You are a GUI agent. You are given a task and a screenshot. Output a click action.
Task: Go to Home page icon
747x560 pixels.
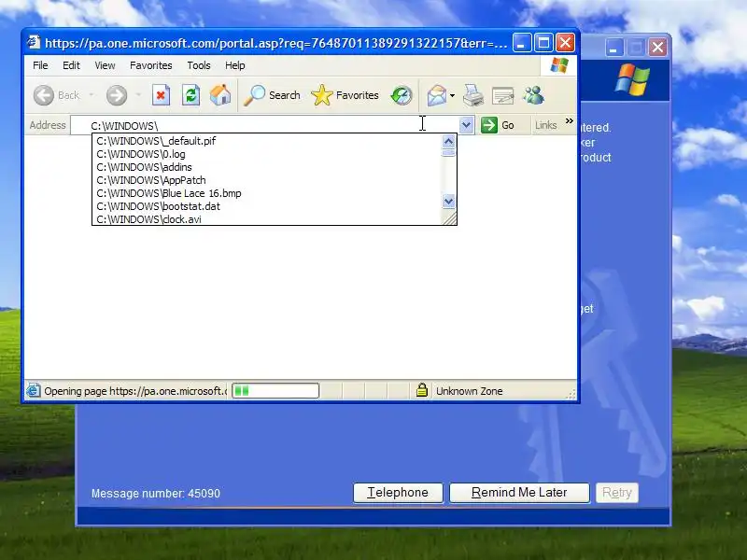220,95
